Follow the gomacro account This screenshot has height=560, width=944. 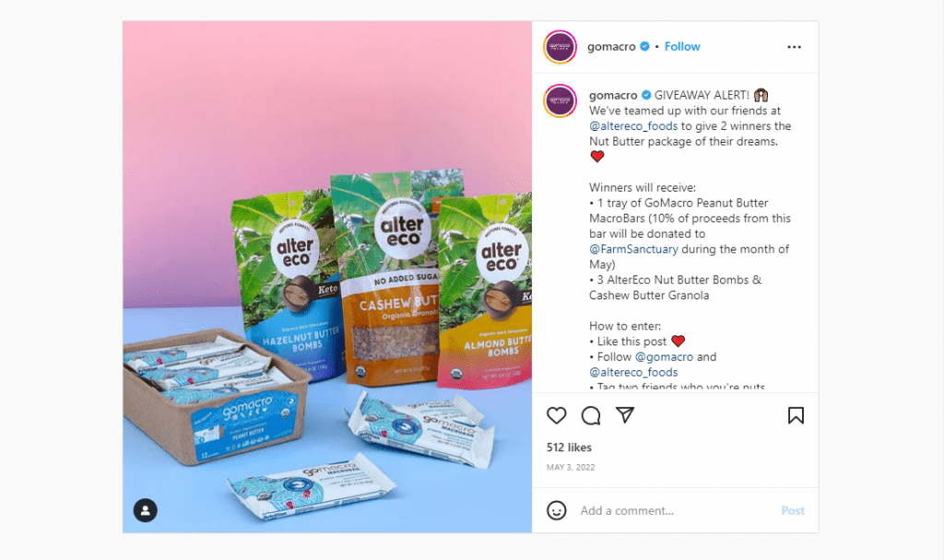pyautogui.click(x=682, y=46)
